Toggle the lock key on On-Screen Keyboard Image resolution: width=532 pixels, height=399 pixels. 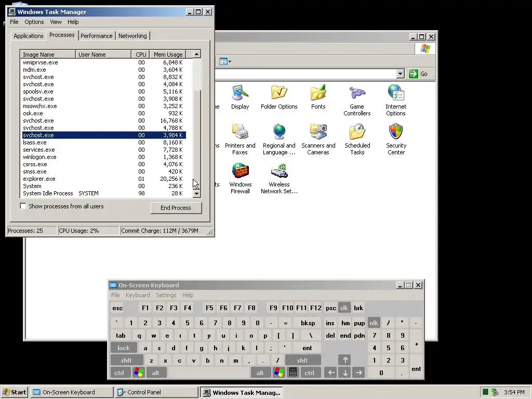124,348
